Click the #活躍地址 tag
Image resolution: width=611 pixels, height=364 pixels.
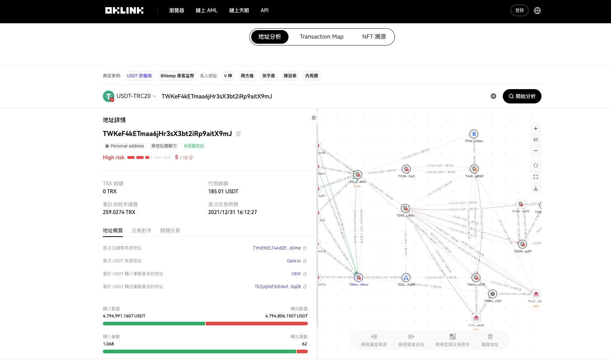[194, 146]
